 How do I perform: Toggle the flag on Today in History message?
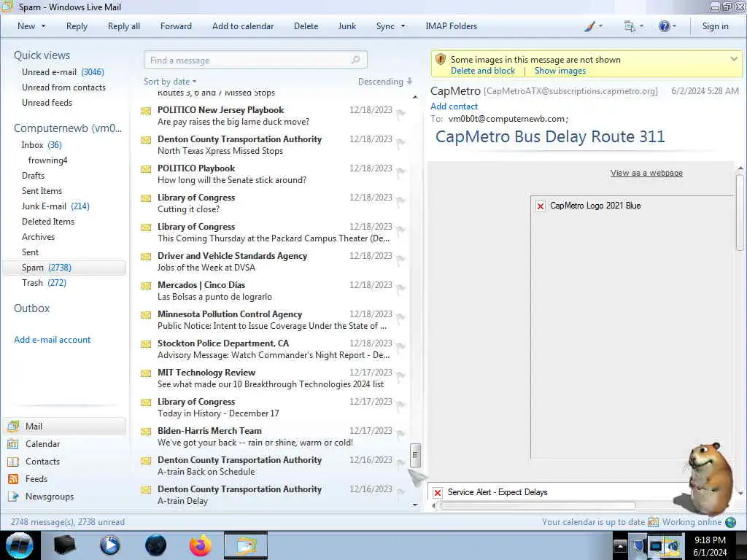[400, 405]
